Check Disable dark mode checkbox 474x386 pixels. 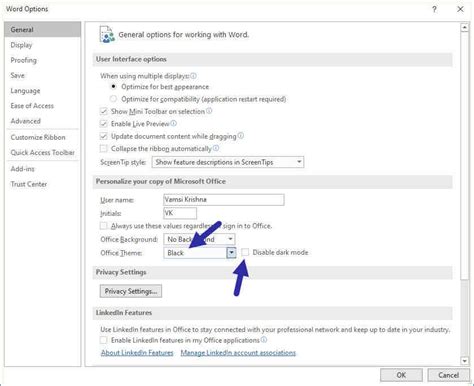(245, 252)
